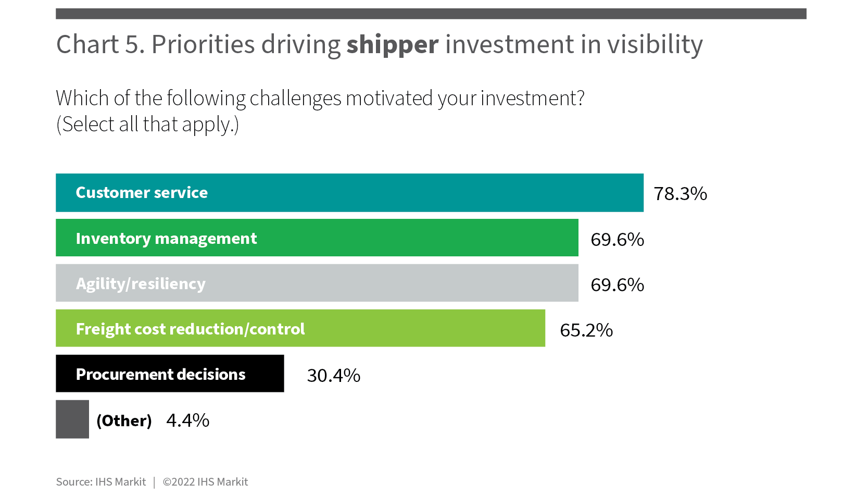Click the bold word shipper in title
Viewport: 868px width, 495px height.
(x=393, y=45)
